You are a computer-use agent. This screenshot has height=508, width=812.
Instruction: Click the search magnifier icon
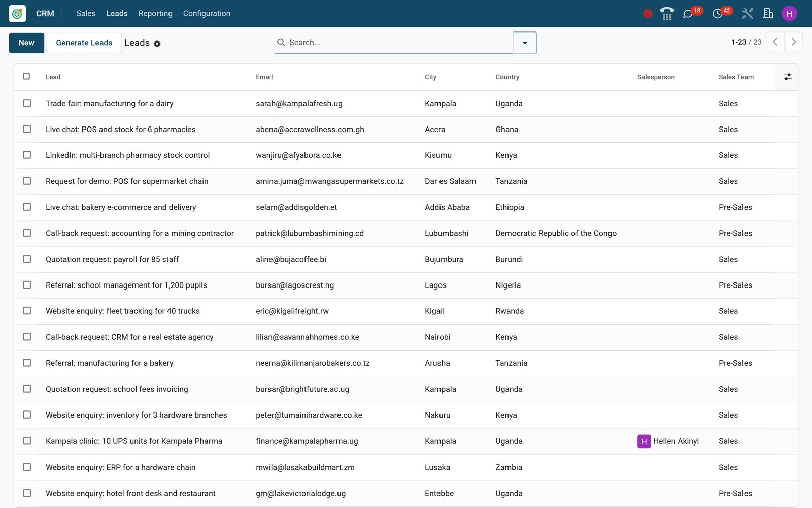[x=281, y=42]
